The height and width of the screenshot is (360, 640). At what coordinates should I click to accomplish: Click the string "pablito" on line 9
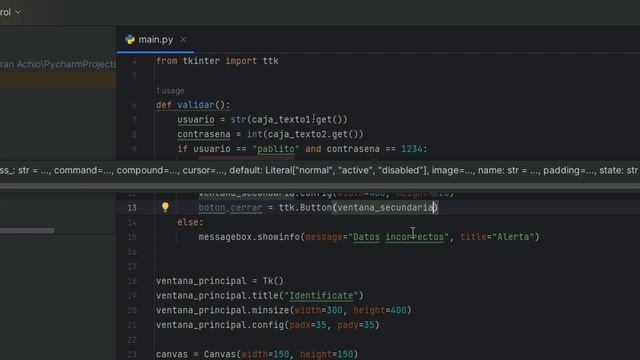pyautogui.click(x=276, y=149)
